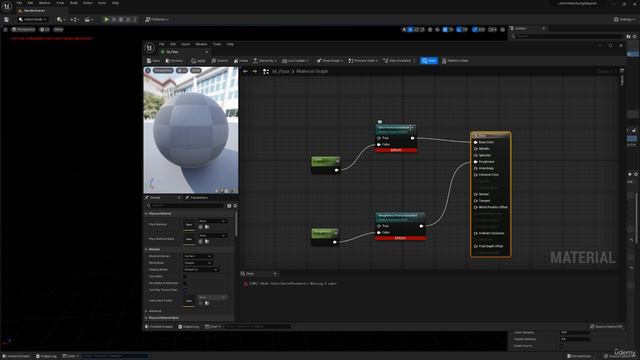Click the Roughness input pin on the material node
This screenshot has height=360, width=640.
coord(476,162)
